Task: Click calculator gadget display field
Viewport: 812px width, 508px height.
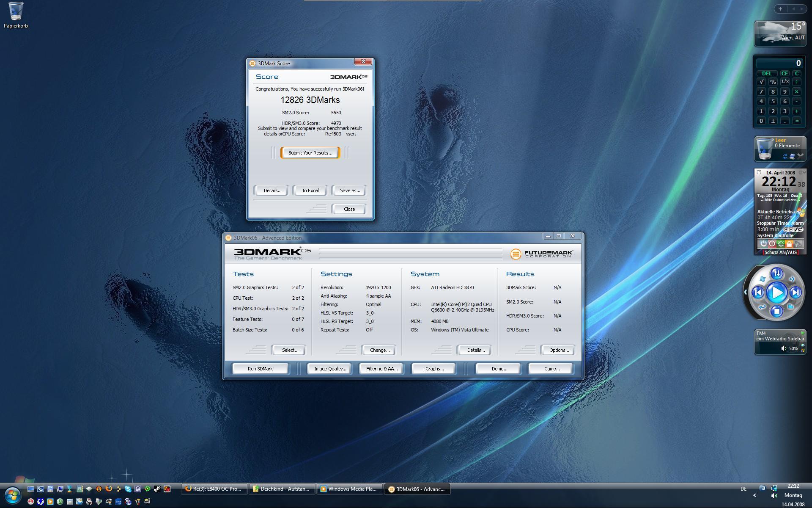Action: (x=779, y=63)
